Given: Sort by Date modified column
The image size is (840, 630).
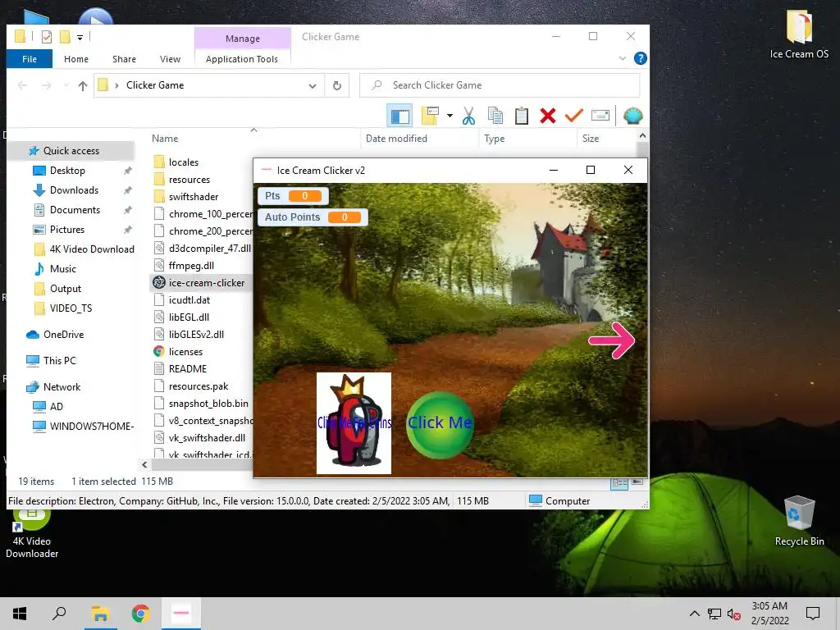Looking at the screenshot, I should tap(396, 138).
